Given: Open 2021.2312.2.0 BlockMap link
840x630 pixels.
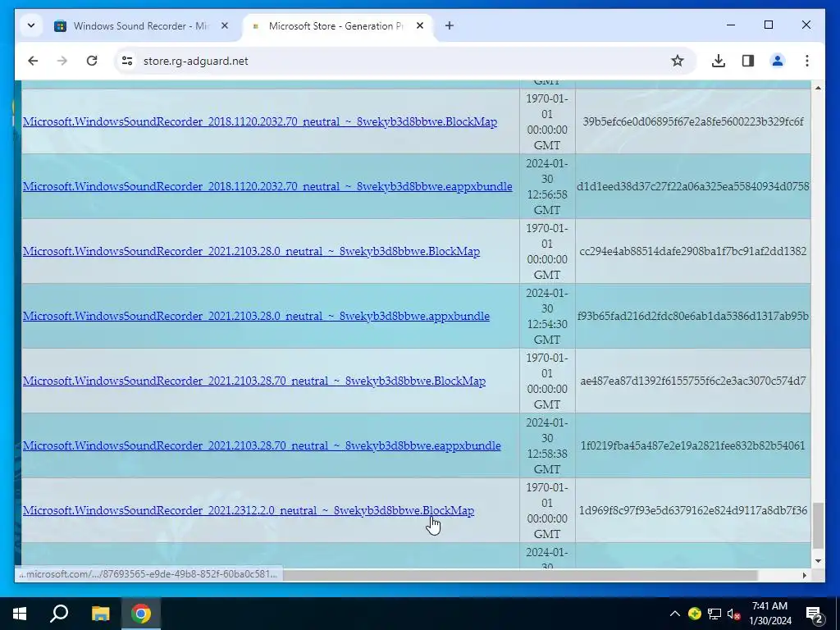Looking at the screenshot, I should tap(249, 510).
